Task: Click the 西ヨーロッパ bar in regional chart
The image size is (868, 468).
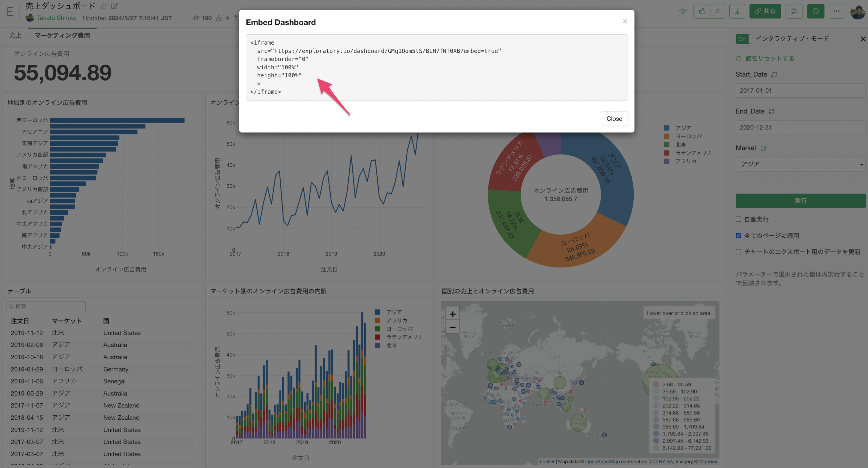Action: (x=117, y=120)
